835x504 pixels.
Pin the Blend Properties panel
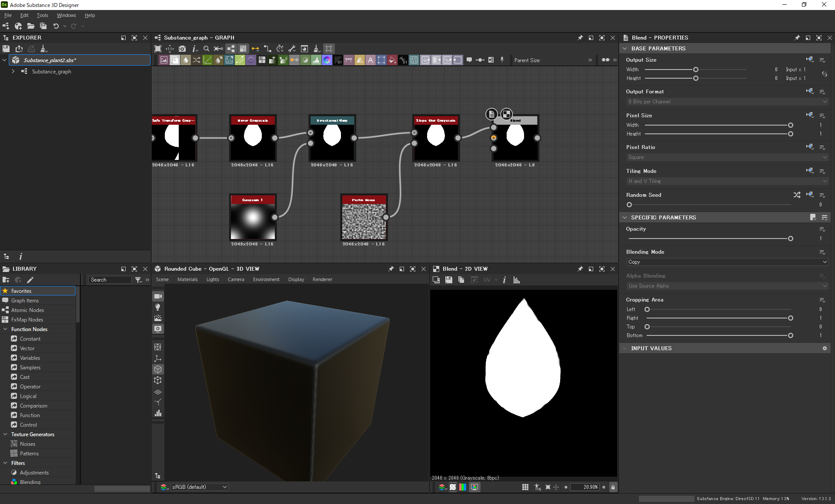click(797, 37)
